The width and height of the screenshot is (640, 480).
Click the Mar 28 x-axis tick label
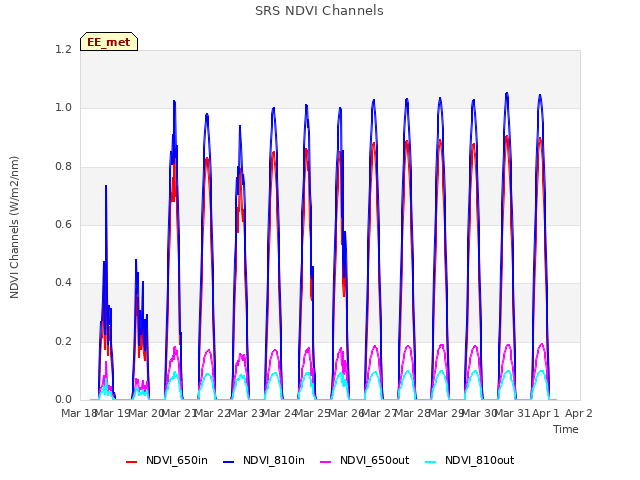coord(412,413)
